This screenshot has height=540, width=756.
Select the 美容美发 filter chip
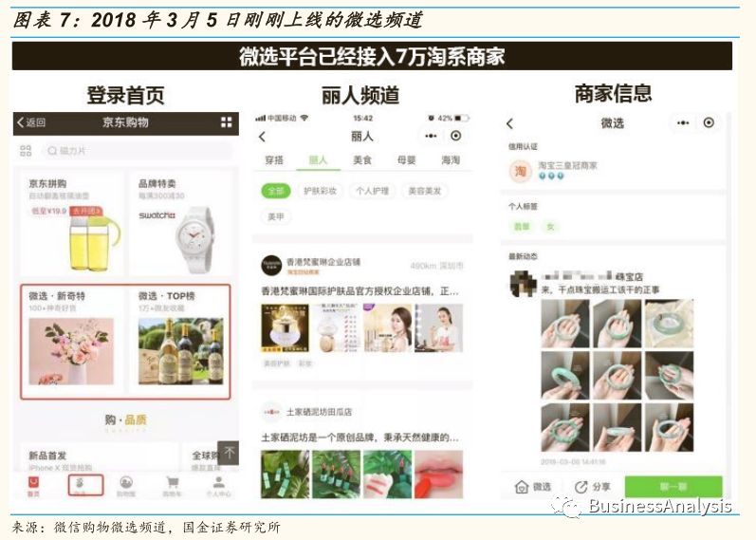(424, 191)
